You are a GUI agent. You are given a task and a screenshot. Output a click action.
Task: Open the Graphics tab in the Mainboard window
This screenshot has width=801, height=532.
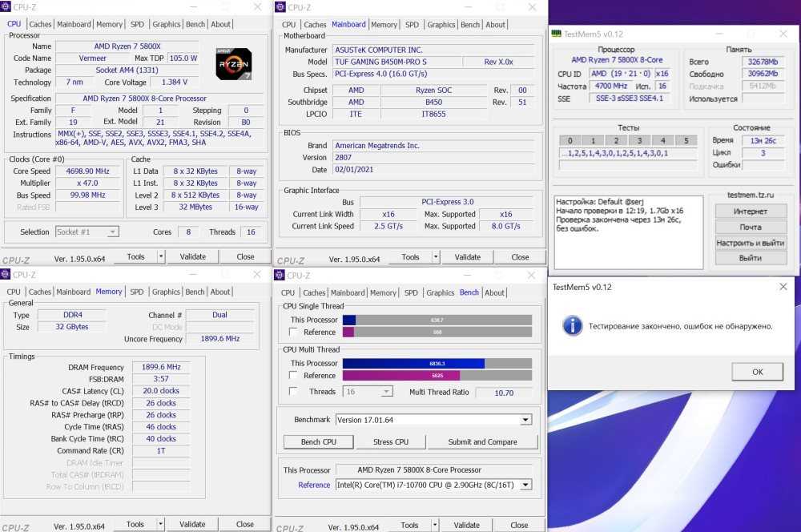(x=441, y=25)
